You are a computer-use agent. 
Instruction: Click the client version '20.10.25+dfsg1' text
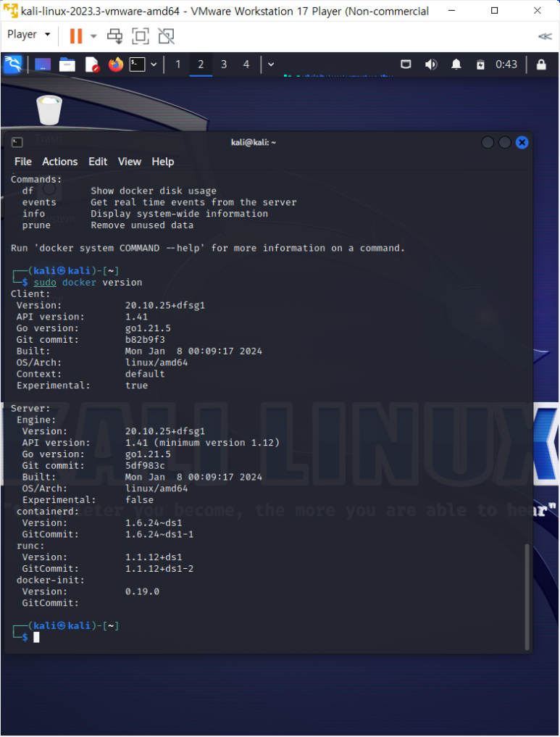click(x=165, y=306)
